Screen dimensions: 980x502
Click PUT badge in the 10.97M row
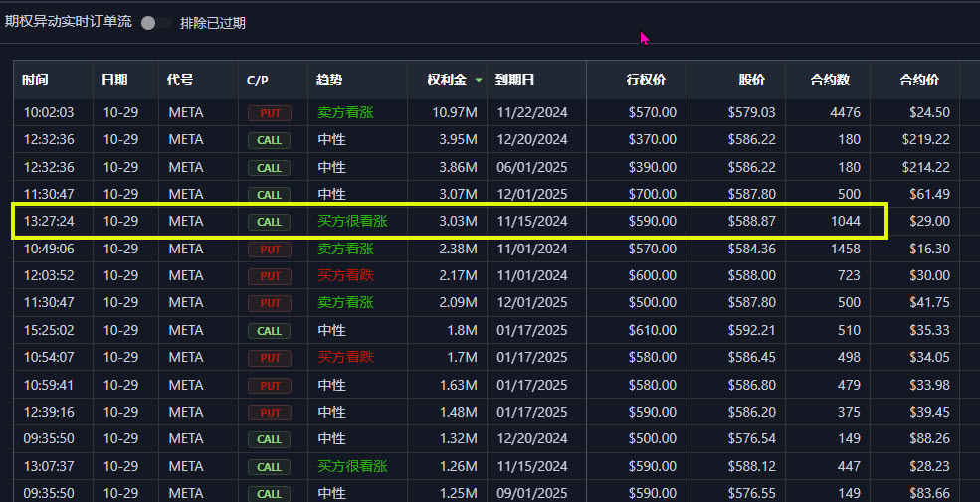coord(270,113)
